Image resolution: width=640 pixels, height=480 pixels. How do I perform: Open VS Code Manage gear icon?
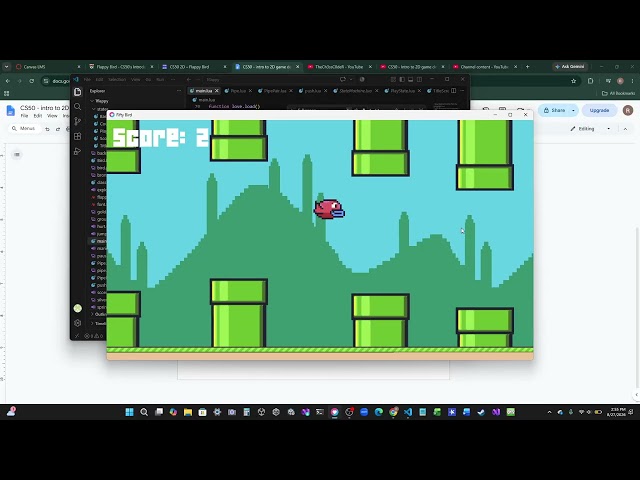78,323
